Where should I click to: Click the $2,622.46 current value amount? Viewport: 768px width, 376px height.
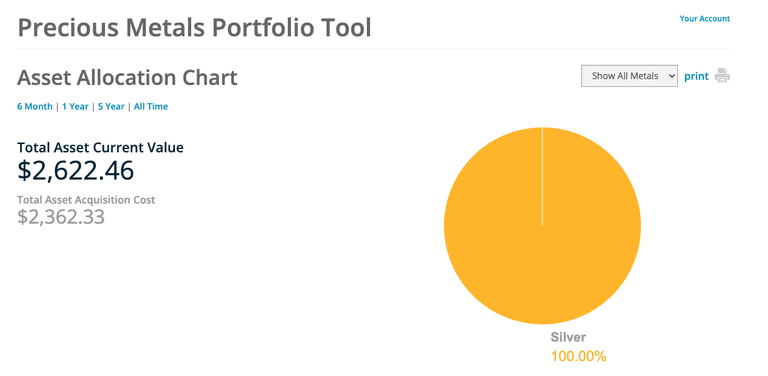coord(75,170)
